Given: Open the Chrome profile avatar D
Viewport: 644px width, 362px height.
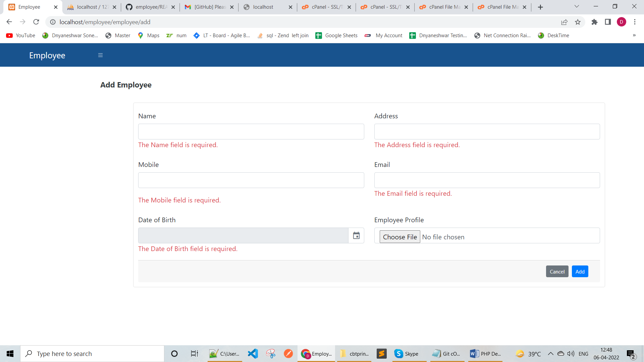Looking at the screenshot, I should [x=621, y=22].
